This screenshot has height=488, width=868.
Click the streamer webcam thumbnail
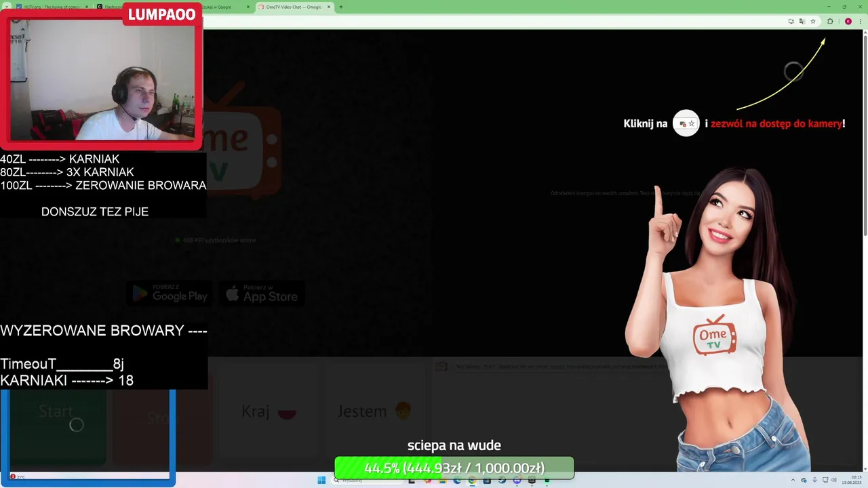point(102,79)
